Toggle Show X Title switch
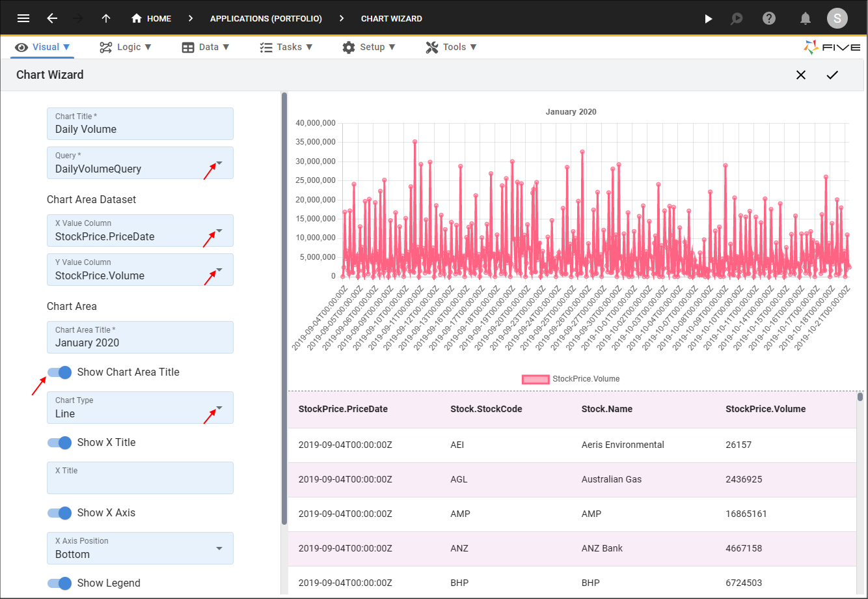 (59, 443)
